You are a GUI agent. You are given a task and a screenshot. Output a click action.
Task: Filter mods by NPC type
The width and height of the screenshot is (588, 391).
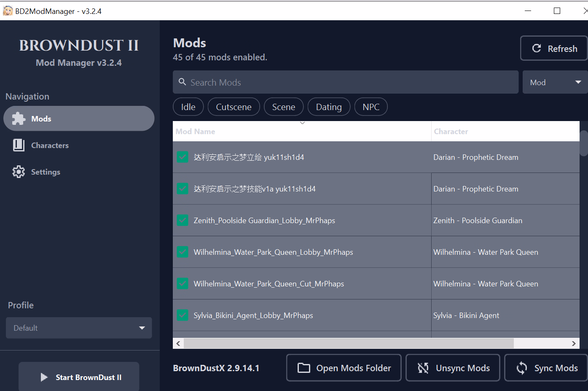click(x=371, y=107)
